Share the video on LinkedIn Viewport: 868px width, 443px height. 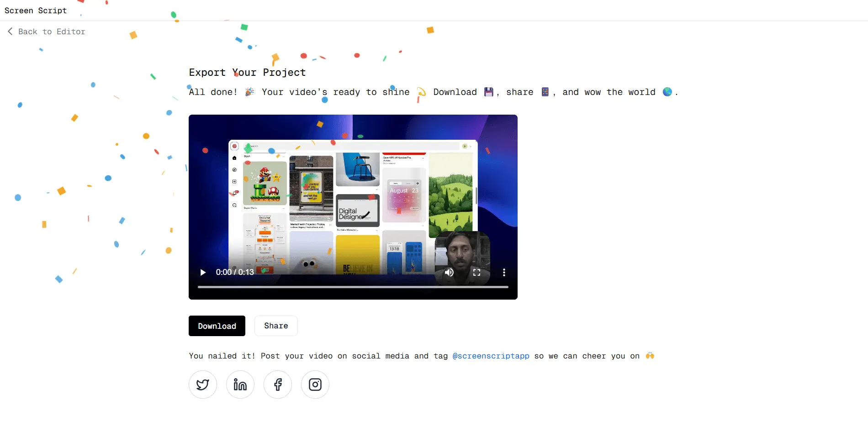(240, 385)
